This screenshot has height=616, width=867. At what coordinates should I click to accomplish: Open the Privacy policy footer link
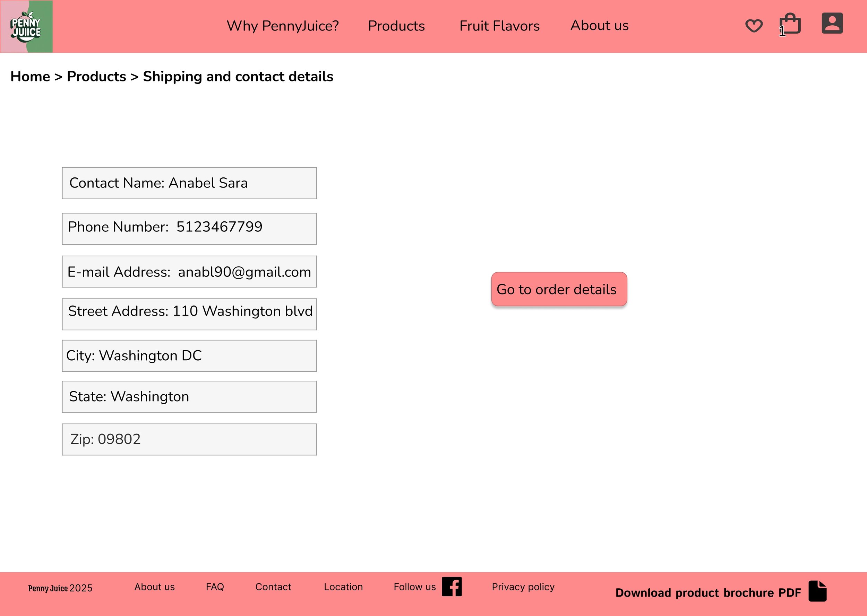(523, 587)
